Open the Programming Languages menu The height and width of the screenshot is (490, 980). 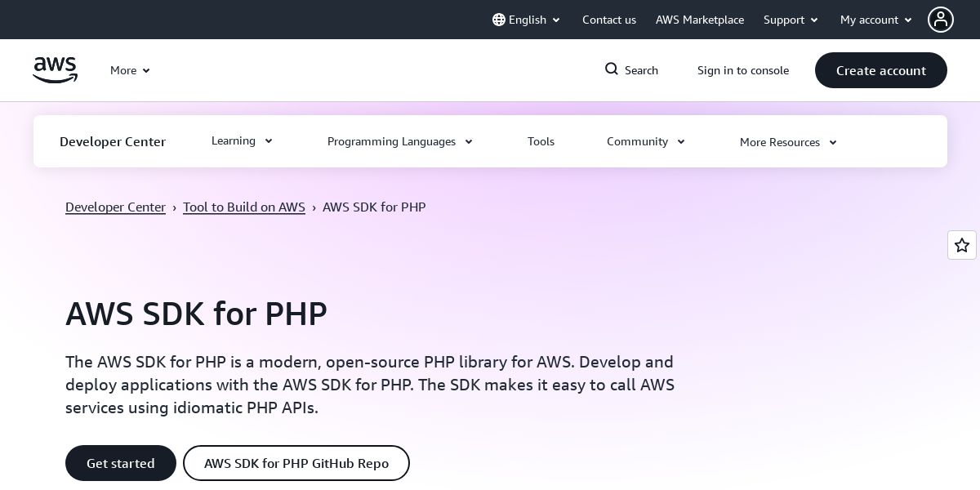(399, 141)
